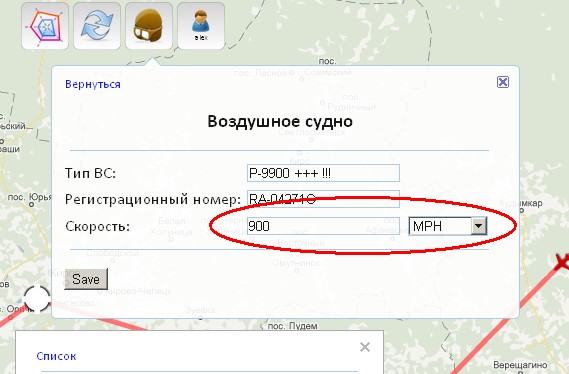569x374 pixels.
Task: Click the Скорость field containing 900
Action: (x=323, y=226)
